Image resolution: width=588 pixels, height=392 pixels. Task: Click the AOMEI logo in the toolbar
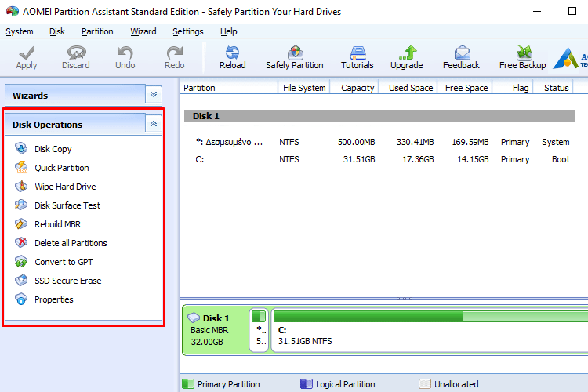pyautogui.click(x=565, y=58)
